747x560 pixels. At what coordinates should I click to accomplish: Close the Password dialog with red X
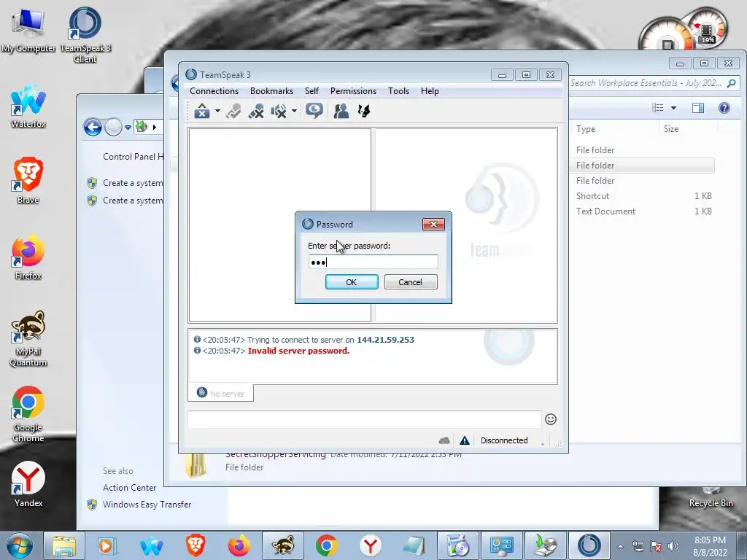(433, 225)
